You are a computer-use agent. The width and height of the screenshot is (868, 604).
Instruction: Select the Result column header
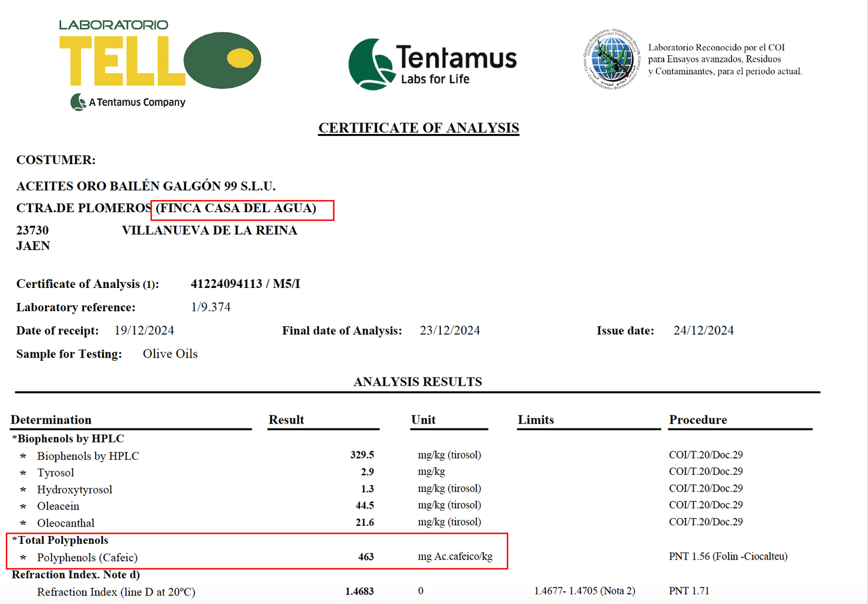pyautogui.click(x=286, y=419)
